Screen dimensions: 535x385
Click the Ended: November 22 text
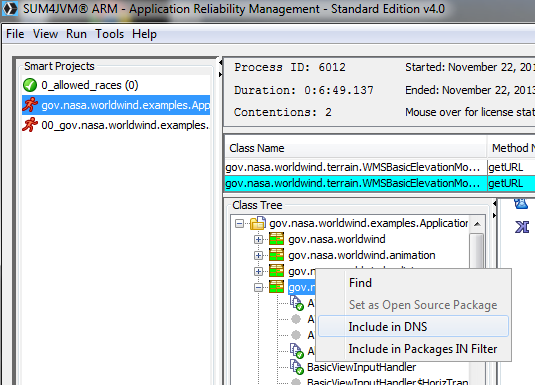[470, 90]
